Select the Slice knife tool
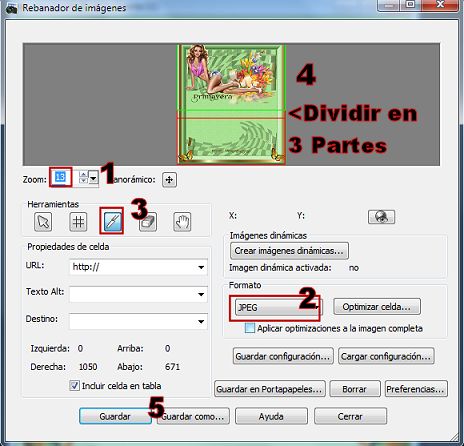 pos(113,222)
